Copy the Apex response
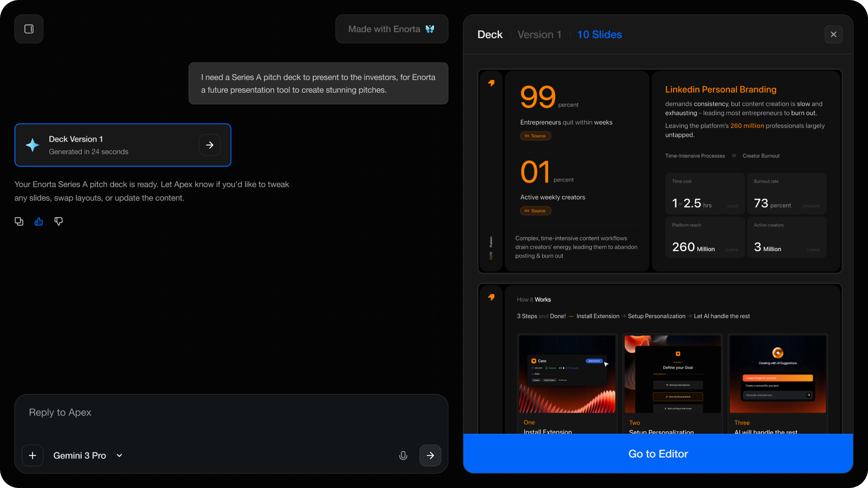 19,222
